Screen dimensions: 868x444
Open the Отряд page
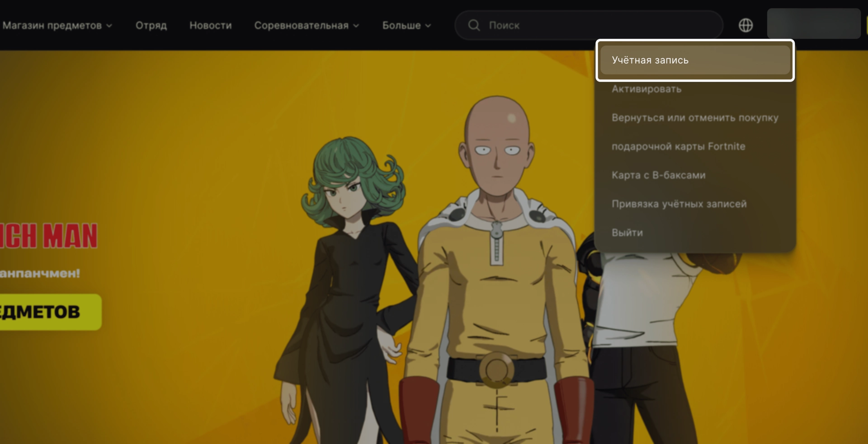[151, 26]
